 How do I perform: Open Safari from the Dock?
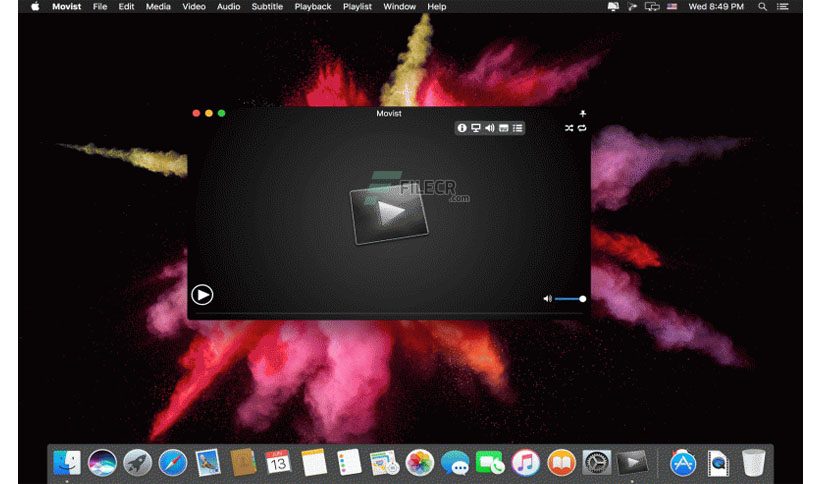172,462
